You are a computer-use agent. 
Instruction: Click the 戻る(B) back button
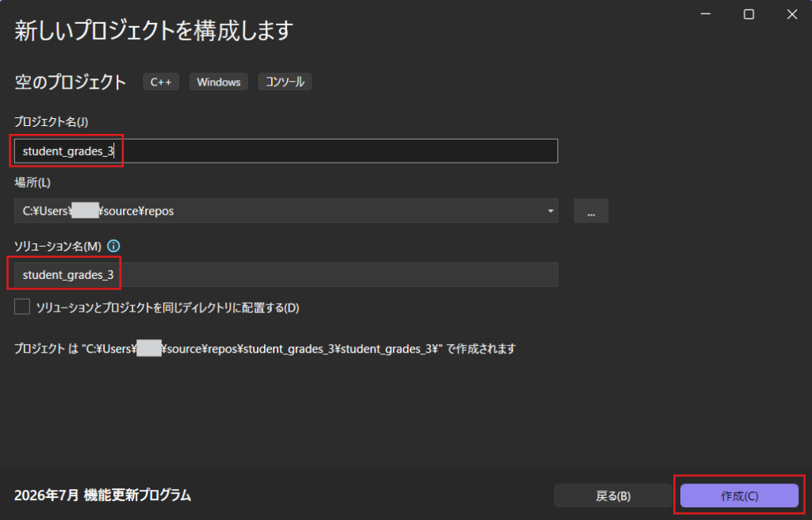(613, 495)
